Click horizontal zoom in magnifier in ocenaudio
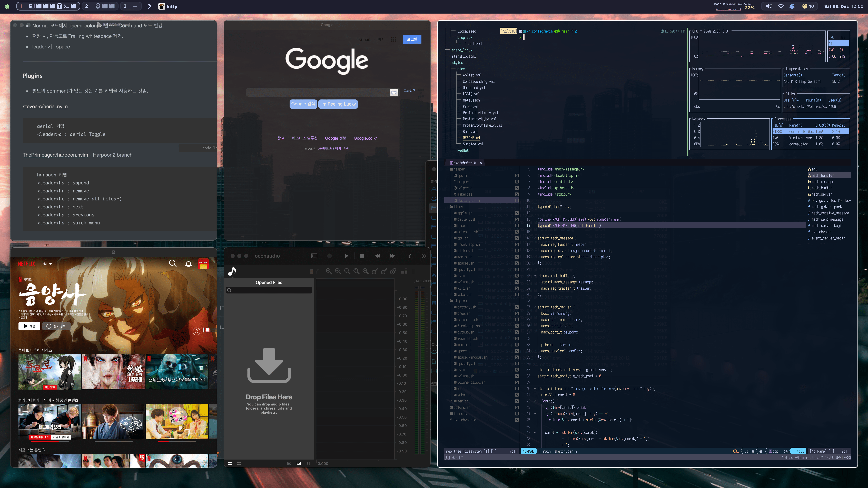The width and height of the screenshot is (868, 488). click(x=329, y=271)
